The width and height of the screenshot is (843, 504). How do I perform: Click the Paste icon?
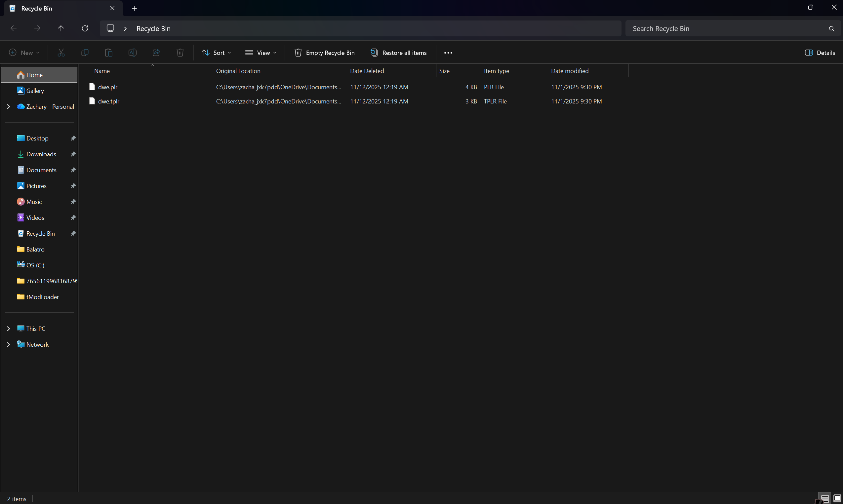point(109,52)
